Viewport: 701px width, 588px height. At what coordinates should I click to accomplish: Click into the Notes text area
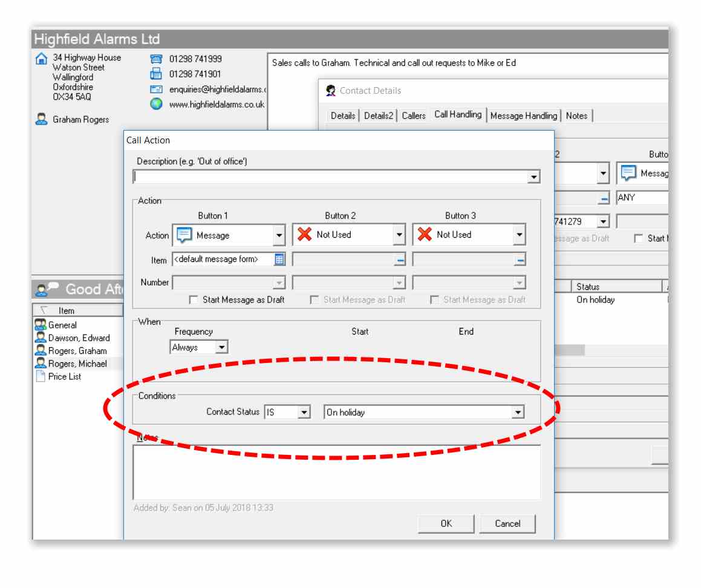pyautogui.click(x=336, y=472)
